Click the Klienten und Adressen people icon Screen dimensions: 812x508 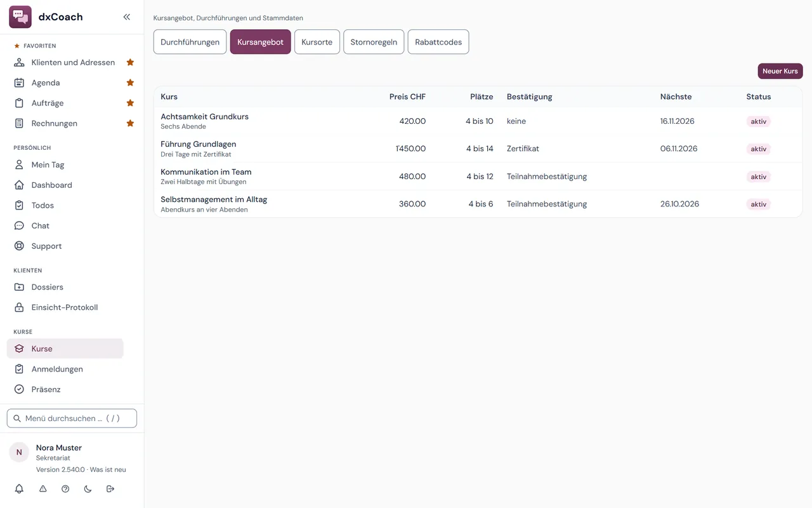pyautogui.click(x=19, y=62)
